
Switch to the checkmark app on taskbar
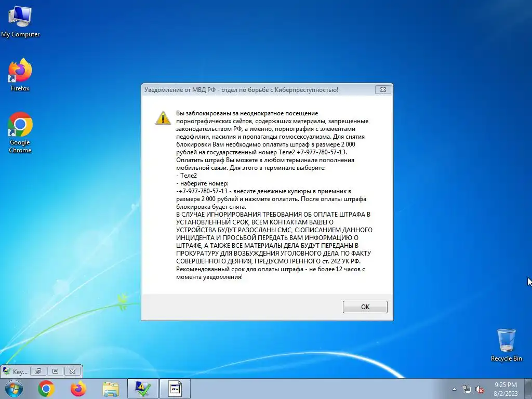coord(143,389)
